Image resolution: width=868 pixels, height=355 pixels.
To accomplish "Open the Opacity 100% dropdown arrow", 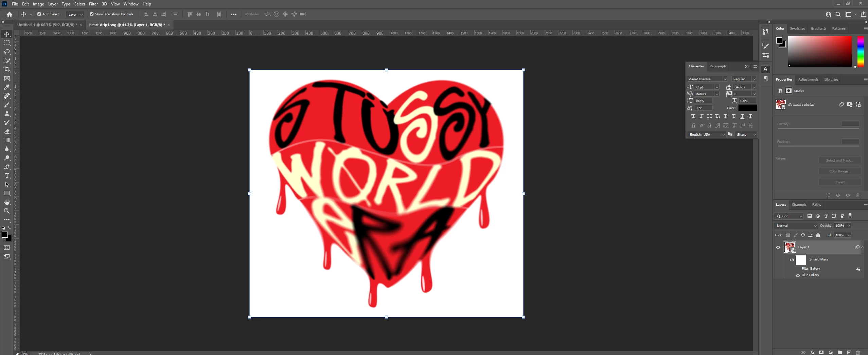I will click(849, 225).
